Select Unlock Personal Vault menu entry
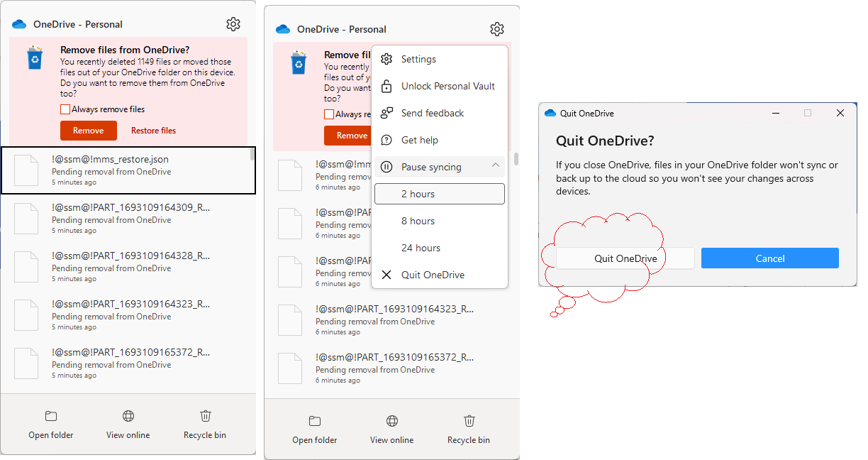The height and width of the screenshot is (460, 868). click(440, 86)
